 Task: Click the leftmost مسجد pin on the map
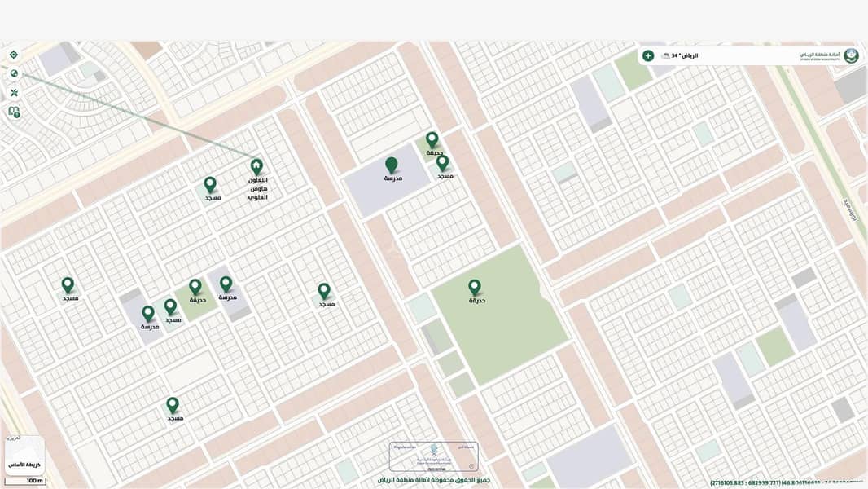(x=68, y=286)
